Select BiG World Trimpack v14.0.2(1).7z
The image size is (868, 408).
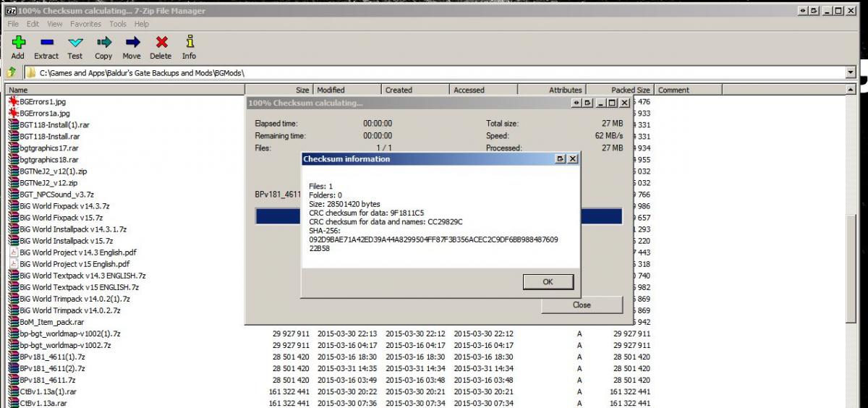tap(75, 299)
